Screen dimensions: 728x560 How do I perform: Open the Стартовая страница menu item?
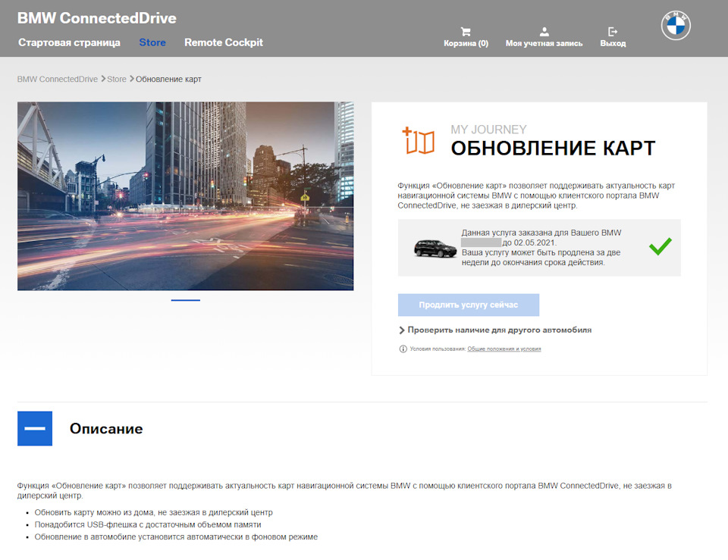coord(69,42)
